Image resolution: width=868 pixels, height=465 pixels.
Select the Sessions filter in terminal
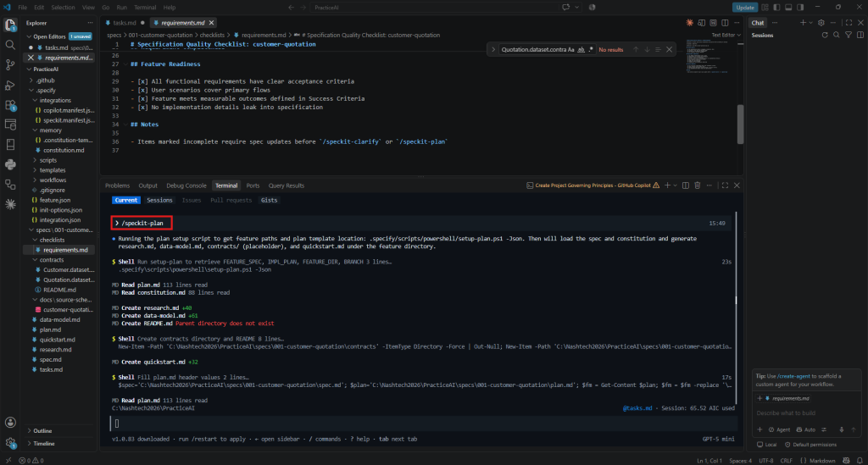(x=159, y=200)
